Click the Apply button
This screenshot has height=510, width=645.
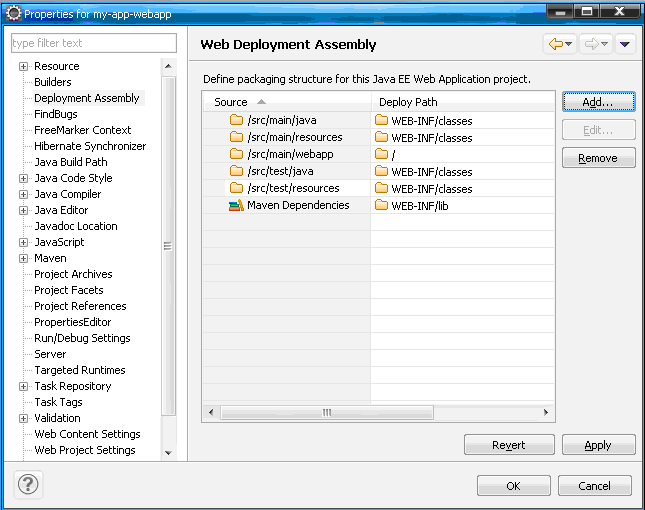point(598,445)
